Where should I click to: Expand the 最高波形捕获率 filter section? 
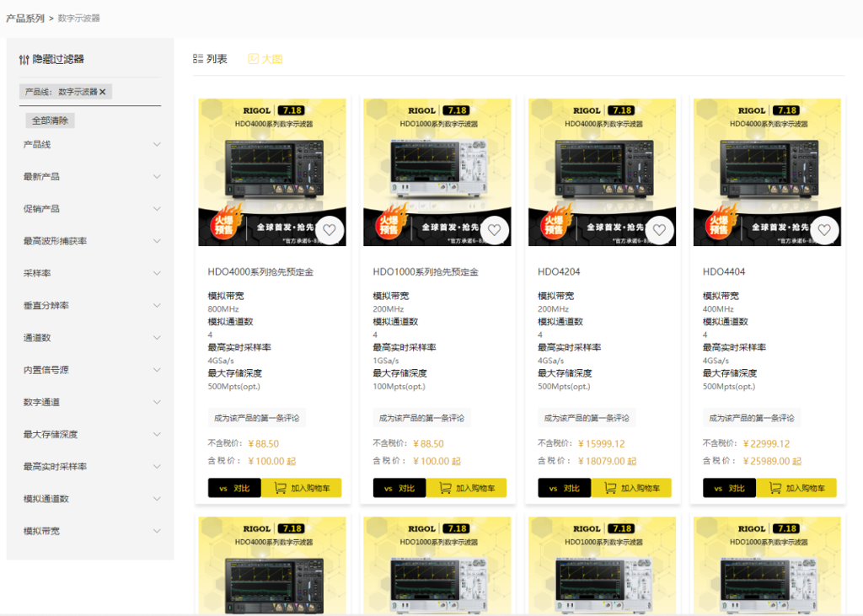coord(91,241)
